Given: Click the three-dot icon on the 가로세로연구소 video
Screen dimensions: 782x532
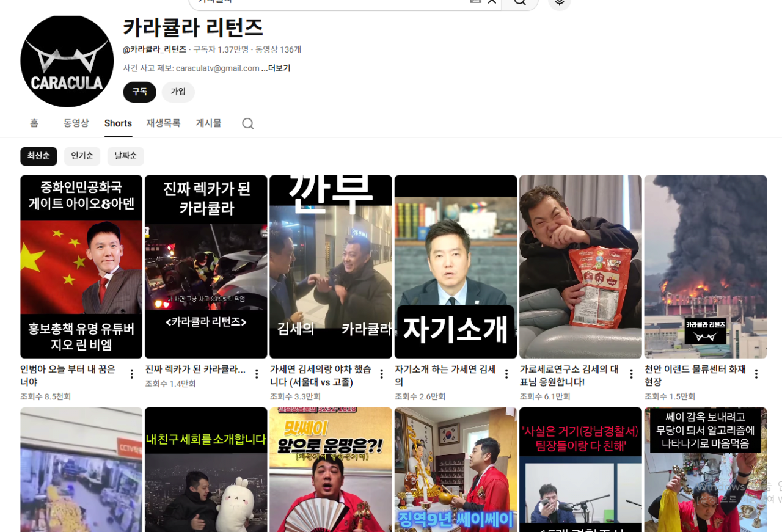Looking at the screenshot, I should [x=630, y=373].
